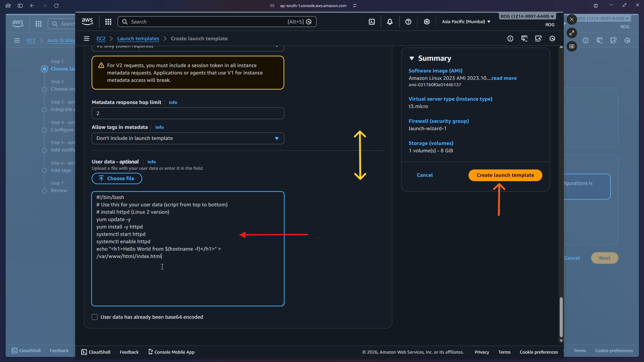Open the Services grid menu
The image size is (644, 362).
click(108, 21)
